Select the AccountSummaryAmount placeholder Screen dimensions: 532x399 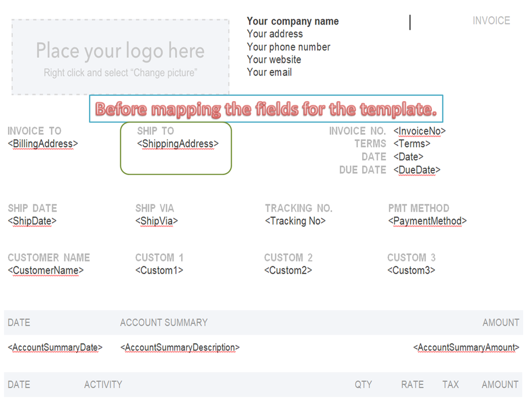coord(466,348)
